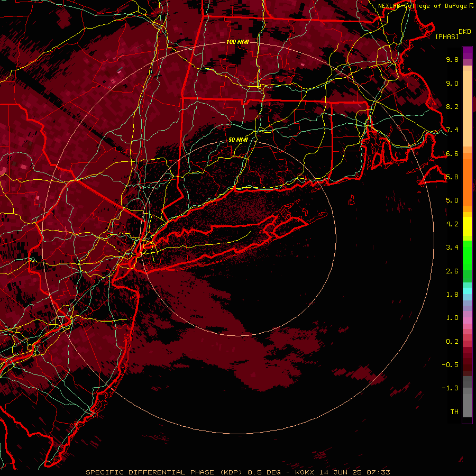This screenshot has width=476, height=476.
Task: Click the 0.2 legend value
Action: click(452, 342)
